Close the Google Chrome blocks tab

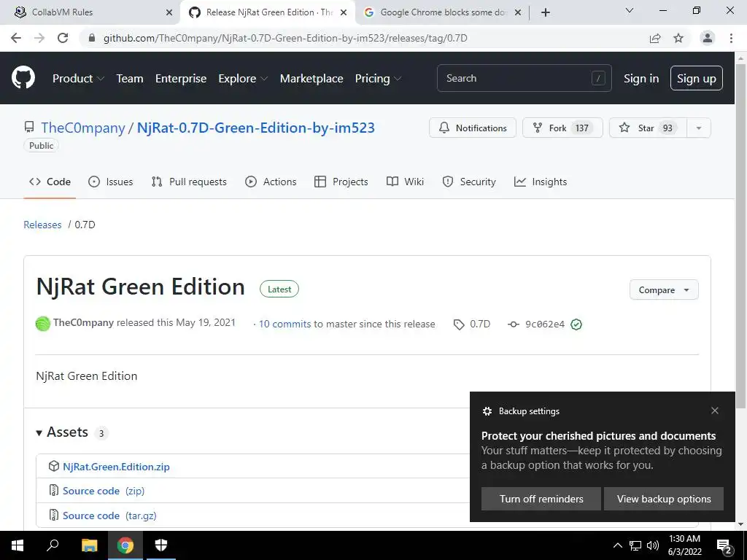tap(518, 12)
